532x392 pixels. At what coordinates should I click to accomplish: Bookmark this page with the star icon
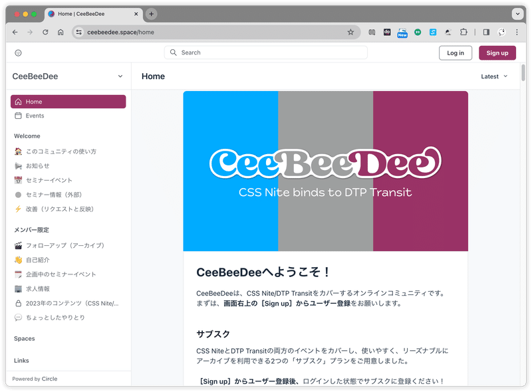point(350,32)
